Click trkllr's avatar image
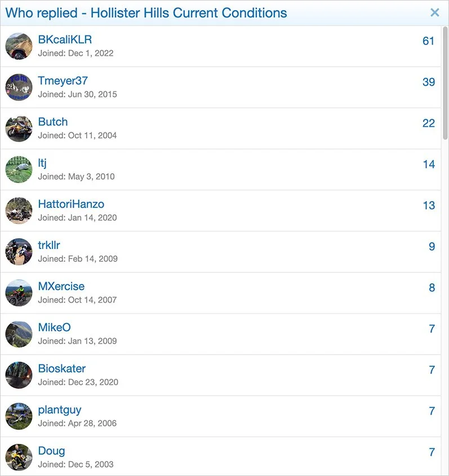Image resolution: width=449 pixels, height=476 pixels. click(x=19, y=252)
